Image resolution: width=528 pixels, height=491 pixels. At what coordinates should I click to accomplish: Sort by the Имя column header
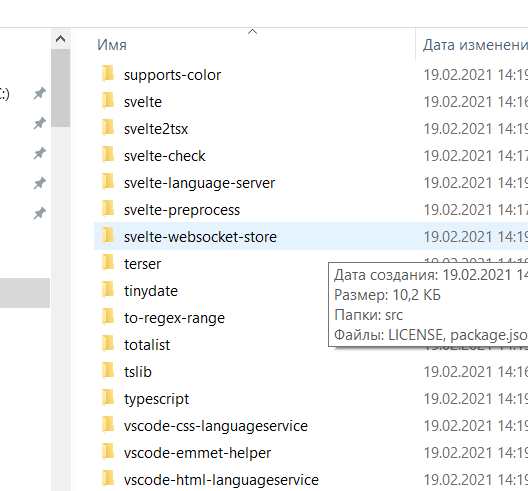click(112, 45)
